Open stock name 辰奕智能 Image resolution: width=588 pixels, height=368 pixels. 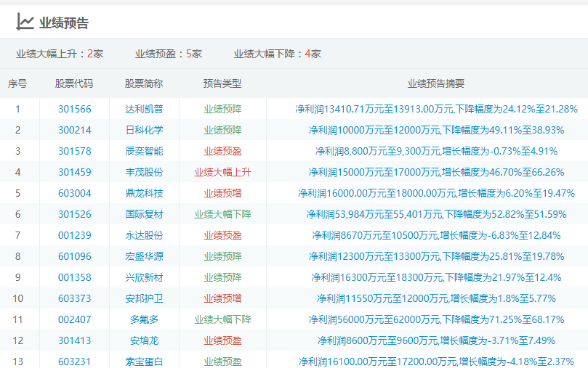pyautogui.click(x=145, y=151)
